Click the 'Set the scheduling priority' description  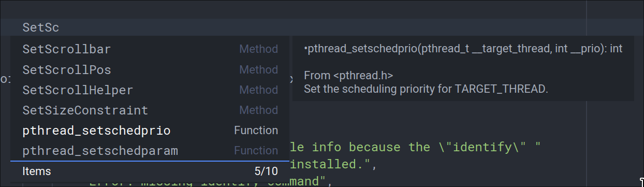tap(426, 89)
